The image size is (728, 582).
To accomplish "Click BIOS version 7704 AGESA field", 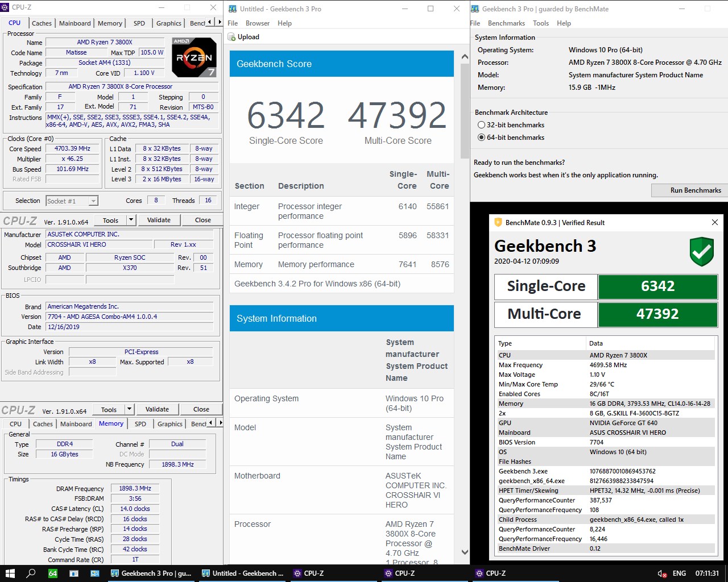I will (x=129, y=317).
